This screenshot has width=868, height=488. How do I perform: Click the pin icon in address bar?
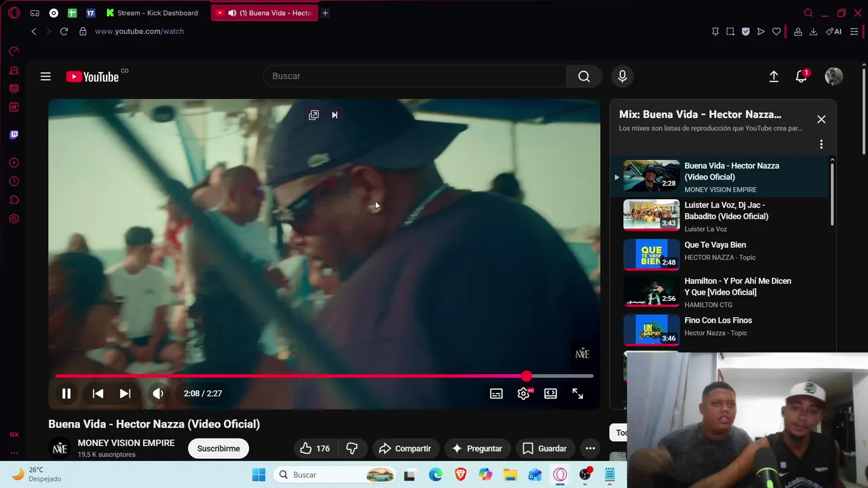click(715, 31)
